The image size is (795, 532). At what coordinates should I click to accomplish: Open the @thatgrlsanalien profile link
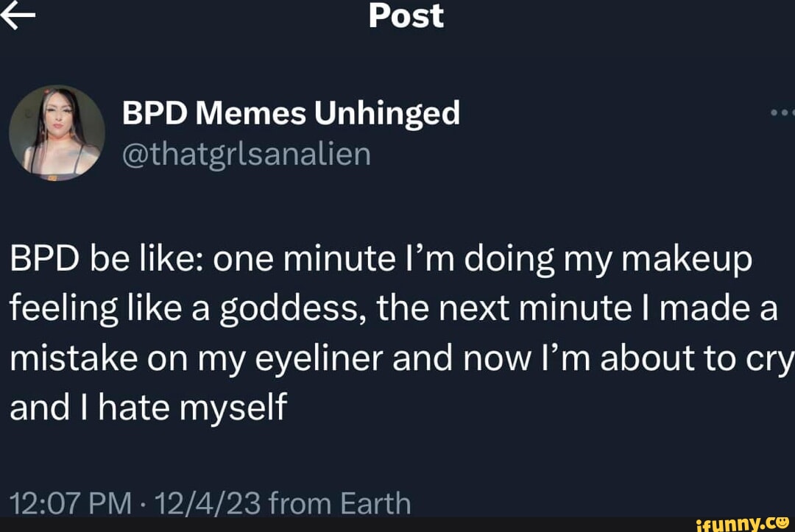click(x=248, y=155)
